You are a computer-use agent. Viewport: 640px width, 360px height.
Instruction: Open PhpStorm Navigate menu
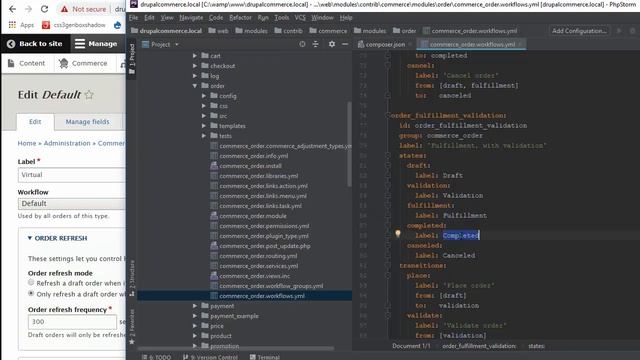pos(191,18)
